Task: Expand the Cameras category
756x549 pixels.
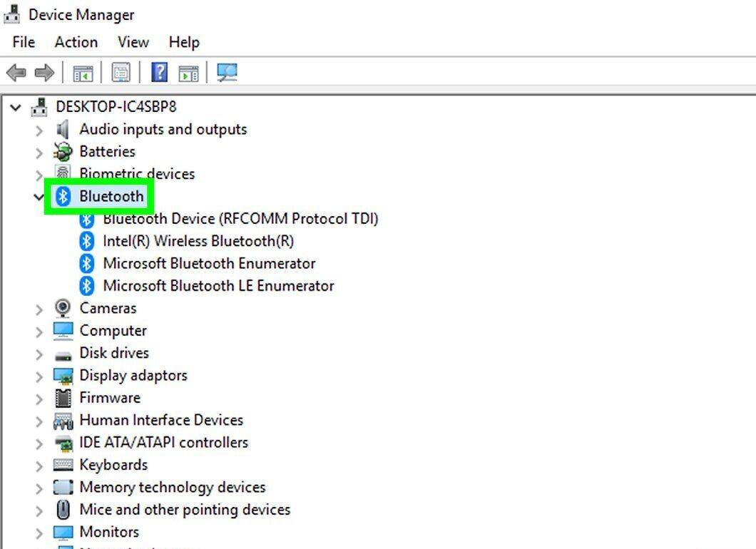Action: [39, 309]
